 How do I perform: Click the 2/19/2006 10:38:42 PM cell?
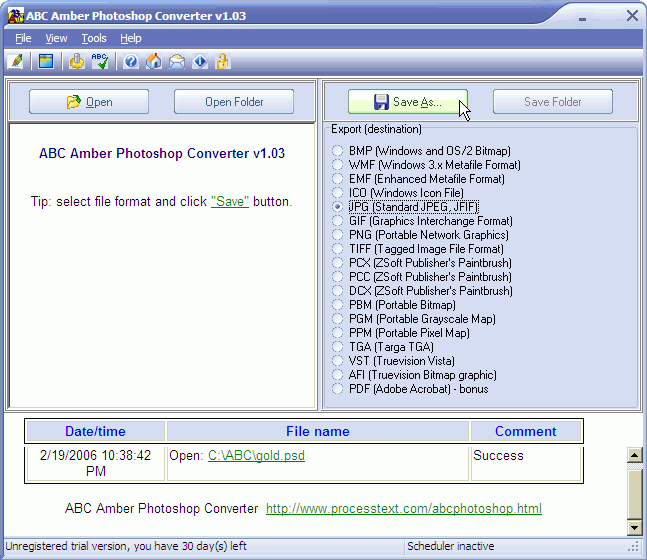[95, 463]
